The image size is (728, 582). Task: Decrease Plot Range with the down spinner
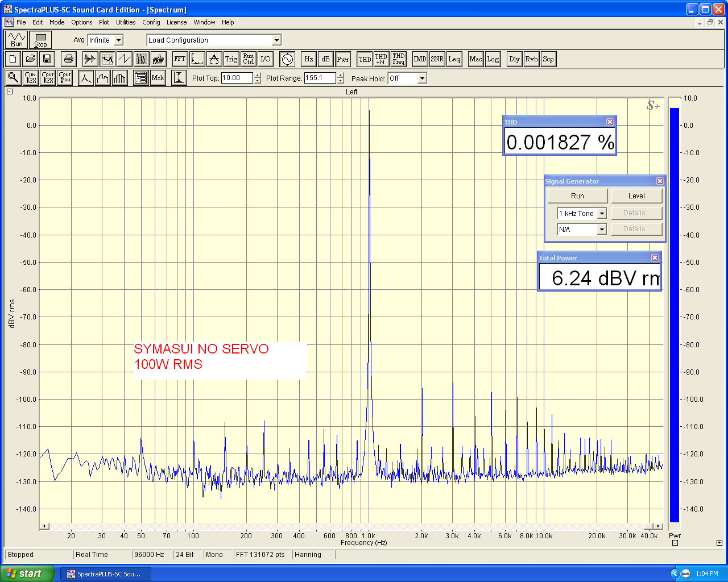(x=341, y=81)
